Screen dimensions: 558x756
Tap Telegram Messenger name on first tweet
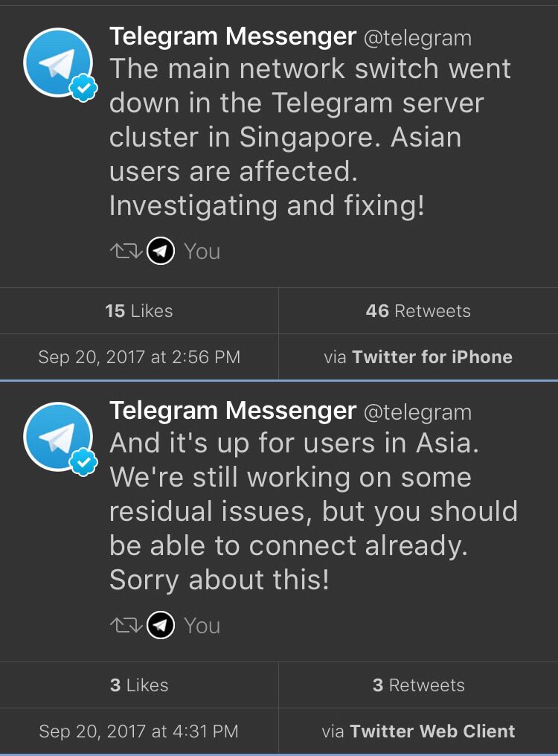pos(232,36)
